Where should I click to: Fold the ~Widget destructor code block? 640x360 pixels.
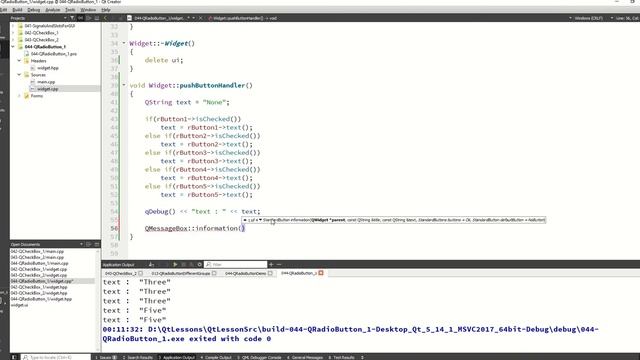pos(124,43)
